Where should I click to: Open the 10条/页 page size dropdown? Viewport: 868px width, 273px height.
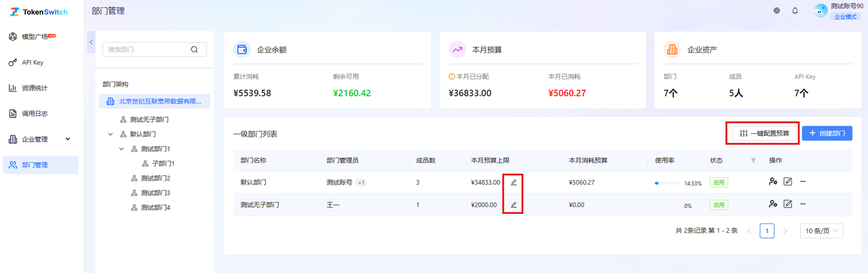click(x=822, y=231)
